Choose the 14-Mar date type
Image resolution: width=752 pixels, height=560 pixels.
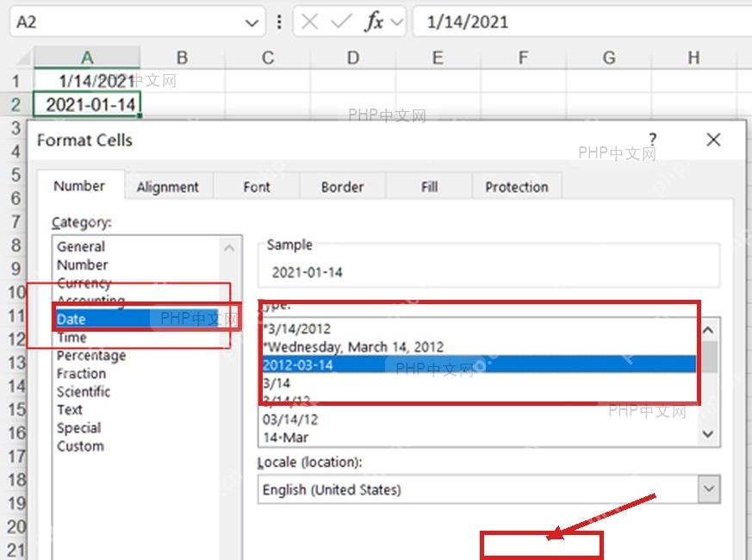tap(479, 438)
